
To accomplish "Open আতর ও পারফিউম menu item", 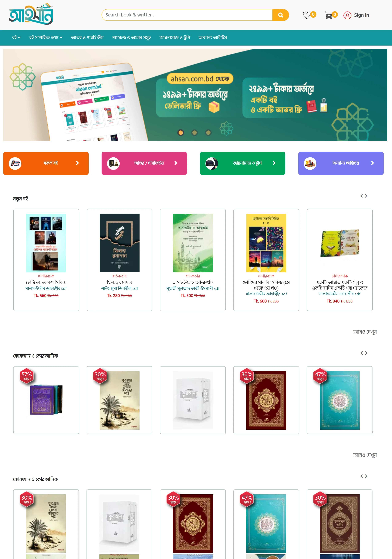I will pyautogui.click(x=87, y=38).
